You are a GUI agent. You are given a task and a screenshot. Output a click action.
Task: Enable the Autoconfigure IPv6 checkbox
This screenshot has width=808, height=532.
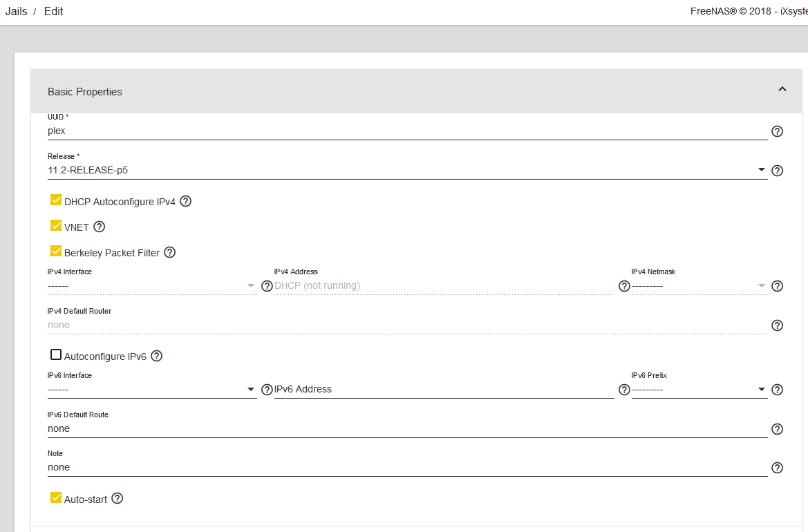click(56, 355)
